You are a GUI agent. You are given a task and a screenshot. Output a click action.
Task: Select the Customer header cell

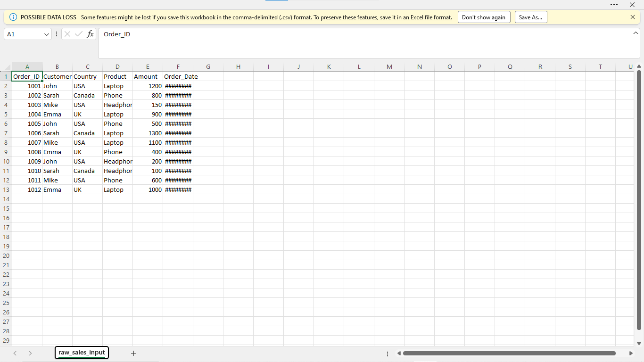[x=58, y=76]
